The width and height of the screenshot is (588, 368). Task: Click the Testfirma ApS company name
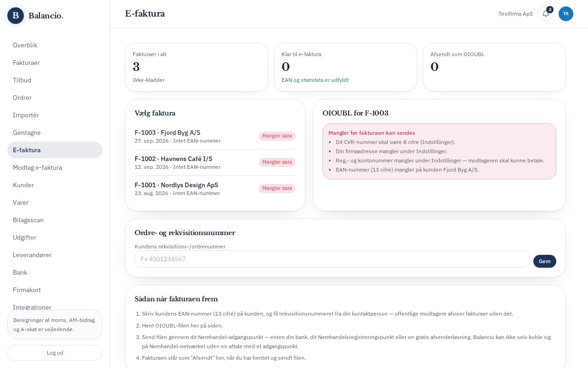[x=515, y=14]
